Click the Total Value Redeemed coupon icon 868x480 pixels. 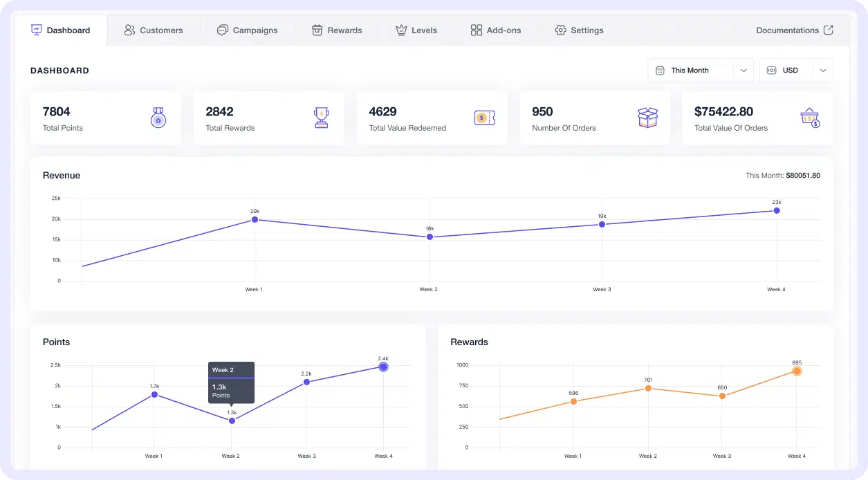pos(484,118)
